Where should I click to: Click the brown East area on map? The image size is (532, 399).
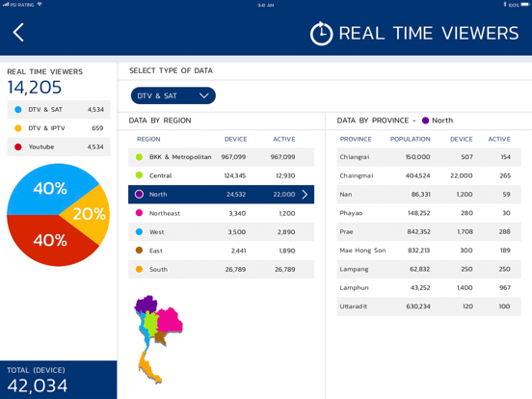point(161,338)
